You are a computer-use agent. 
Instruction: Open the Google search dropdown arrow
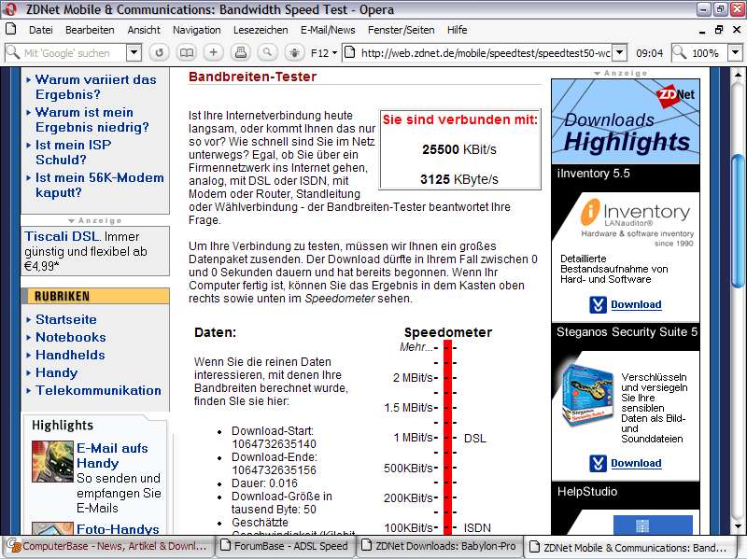[x=134, y=52]
